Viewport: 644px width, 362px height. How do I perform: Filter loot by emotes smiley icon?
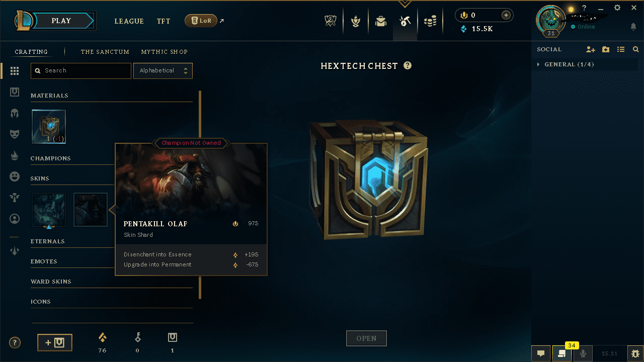click(x=15, y=176)
